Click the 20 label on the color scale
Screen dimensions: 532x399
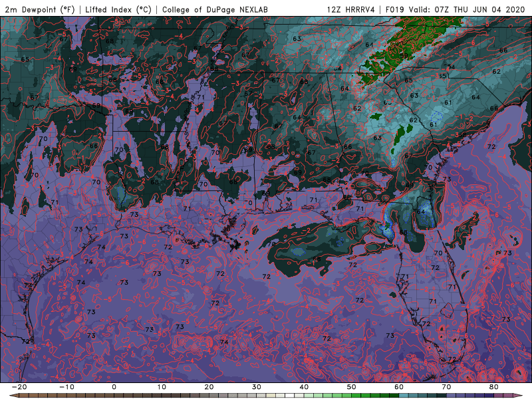(209, 387)
